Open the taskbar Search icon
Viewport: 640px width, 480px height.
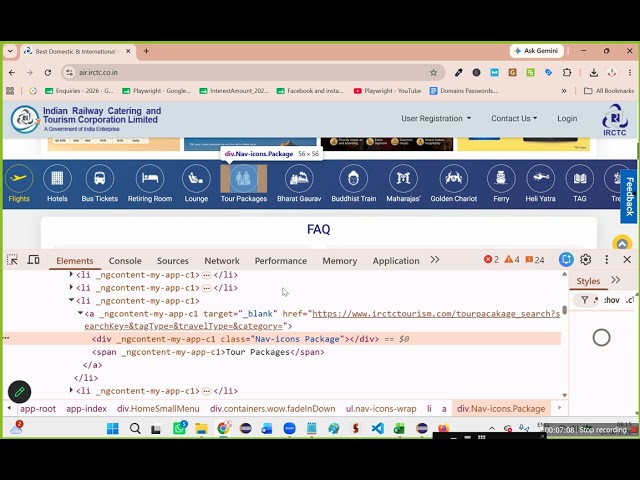pos(135,429)
